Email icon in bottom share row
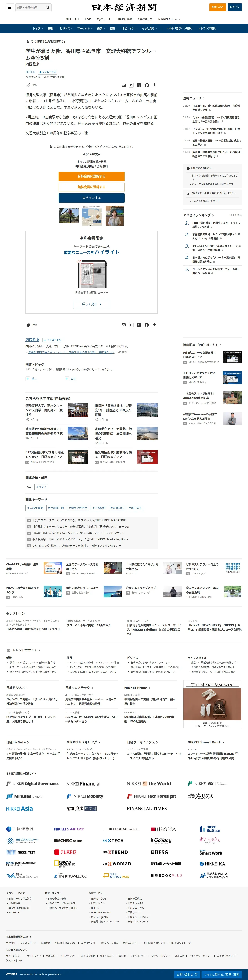248x980 pixels. point(123,325)
